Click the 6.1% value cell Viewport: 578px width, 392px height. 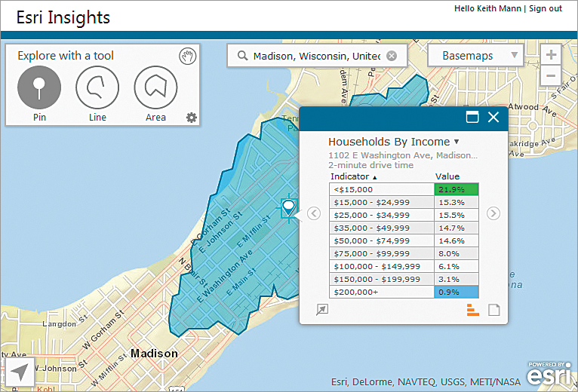coord(457,266)
